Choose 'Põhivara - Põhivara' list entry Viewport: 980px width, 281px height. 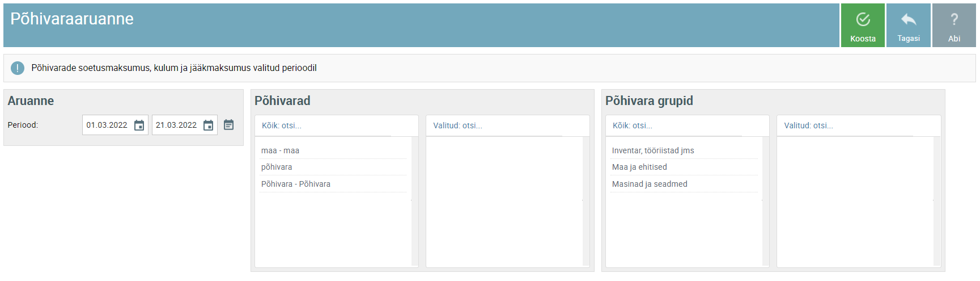295,184
